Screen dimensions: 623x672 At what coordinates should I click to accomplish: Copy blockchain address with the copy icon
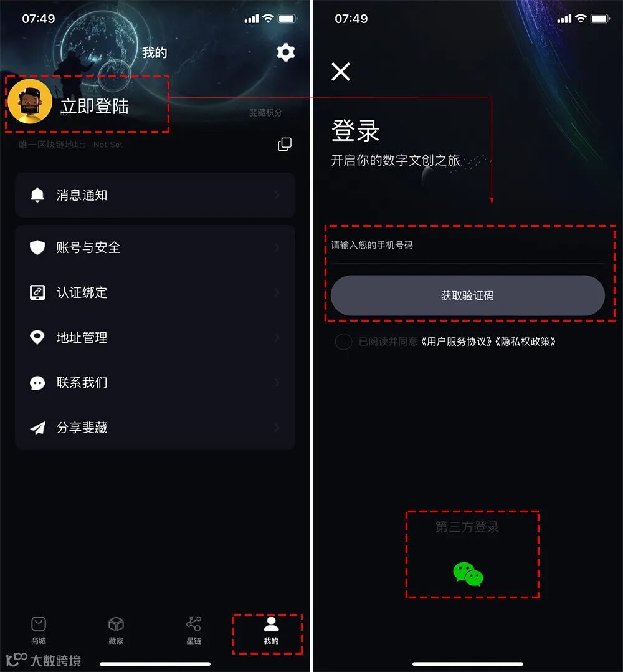coord(285,145)
